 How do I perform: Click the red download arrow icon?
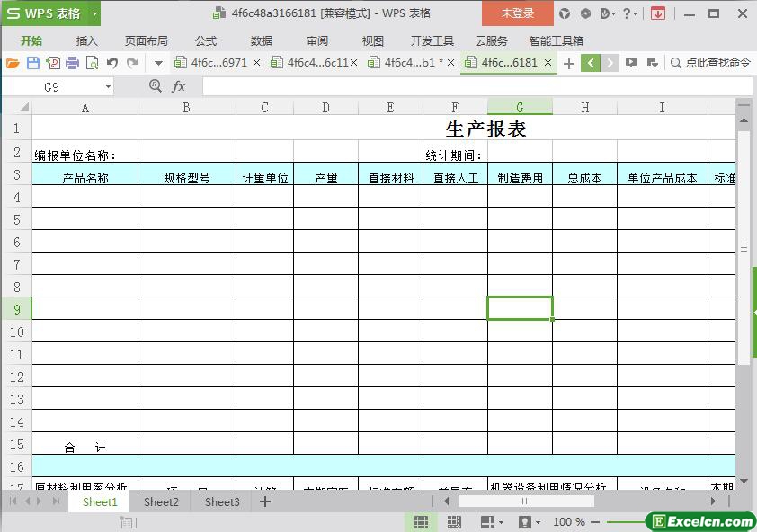coord(657,14)
